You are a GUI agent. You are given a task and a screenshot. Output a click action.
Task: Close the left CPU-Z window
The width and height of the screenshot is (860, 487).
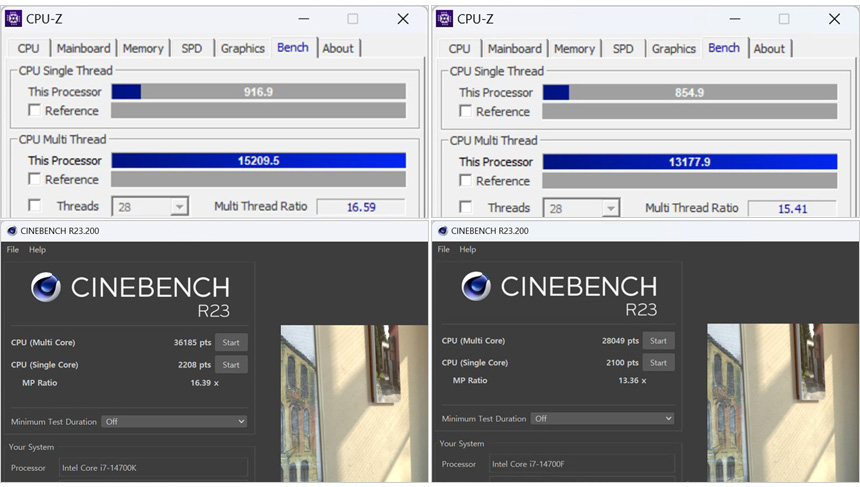(402, 19)
